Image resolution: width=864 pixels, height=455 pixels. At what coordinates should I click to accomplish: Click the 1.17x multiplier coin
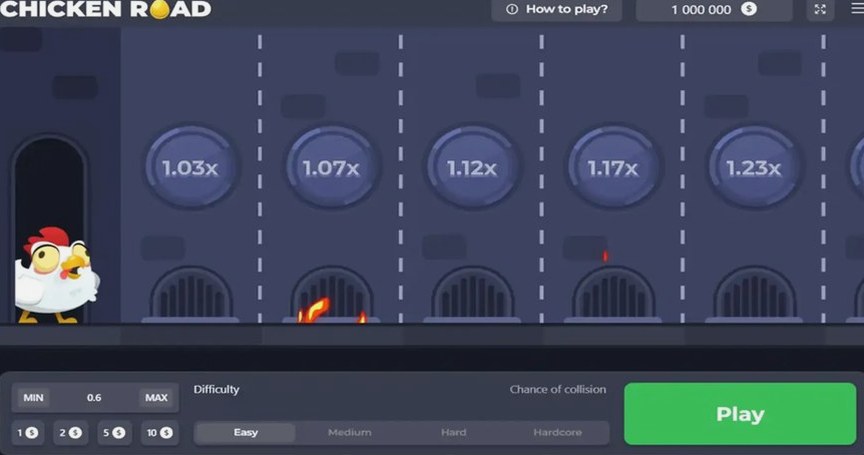click(613, 167)
